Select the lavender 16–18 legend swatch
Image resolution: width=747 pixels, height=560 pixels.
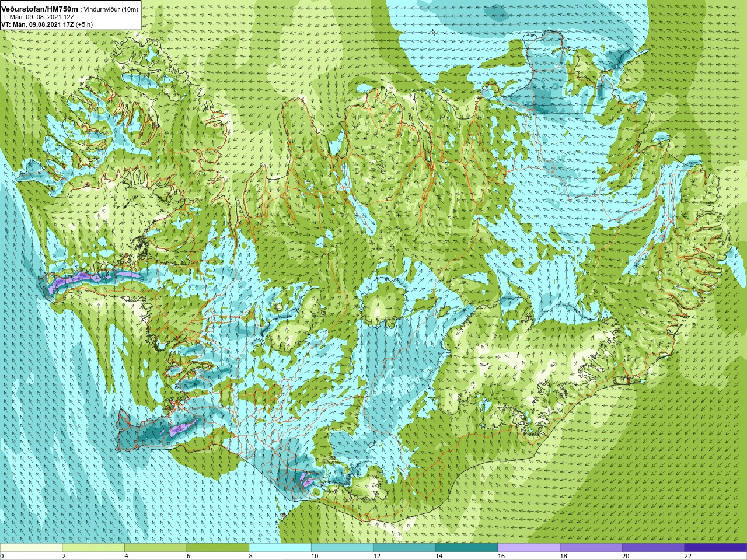coord(529,548)
